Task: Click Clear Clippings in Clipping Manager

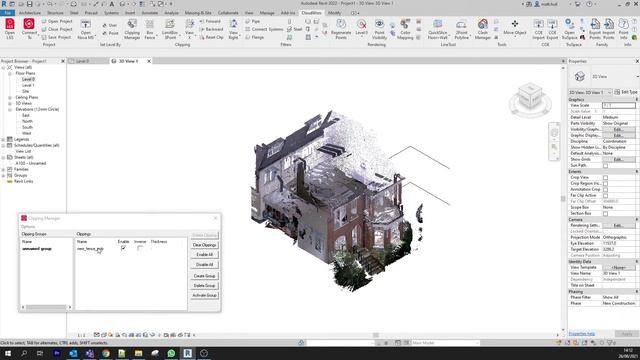Action: pos(204,245)
